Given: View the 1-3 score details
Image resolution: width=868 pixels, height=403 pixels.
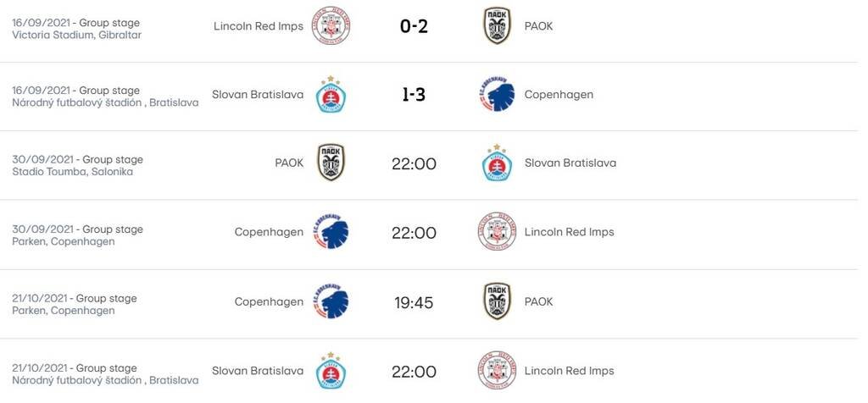Looking at the screenshot, I should click(x=414, y=95).
